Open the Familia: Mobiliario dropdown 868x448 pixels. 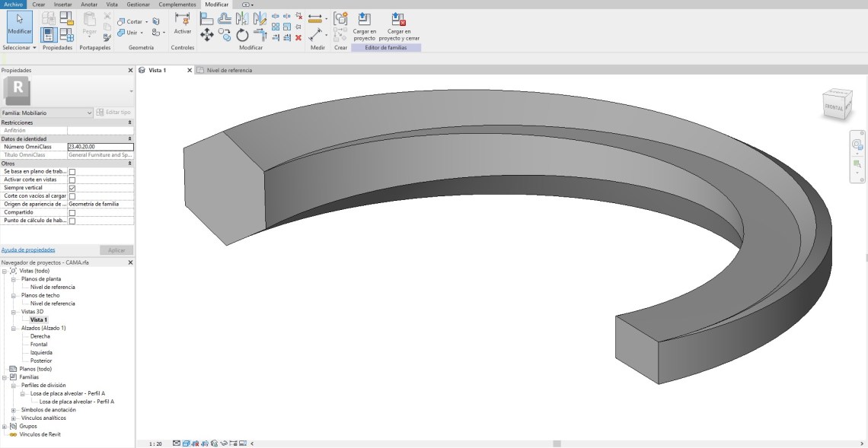pos(89,113)
